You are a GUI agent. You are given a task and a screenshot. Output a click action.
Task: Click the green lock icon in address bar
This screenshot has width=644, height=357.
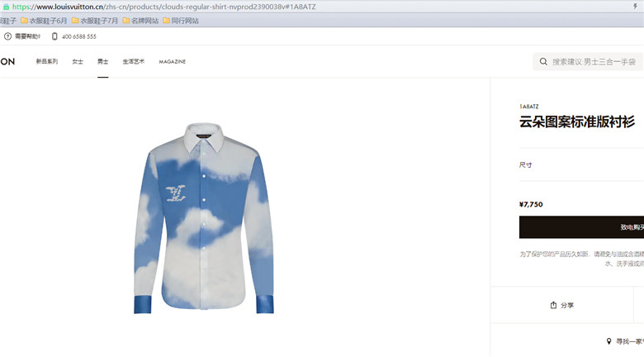click(x=6, y=7)
